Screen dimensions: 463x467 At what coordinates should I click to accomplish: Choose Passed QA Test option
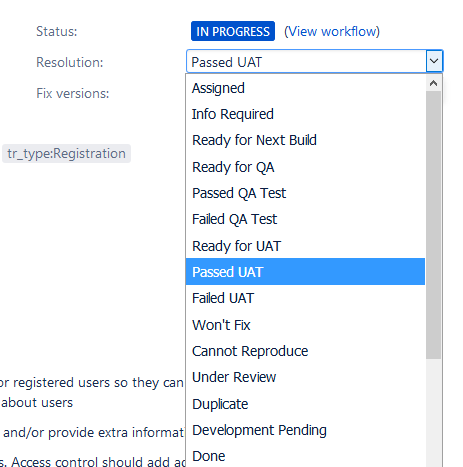[x=305, y=193]
